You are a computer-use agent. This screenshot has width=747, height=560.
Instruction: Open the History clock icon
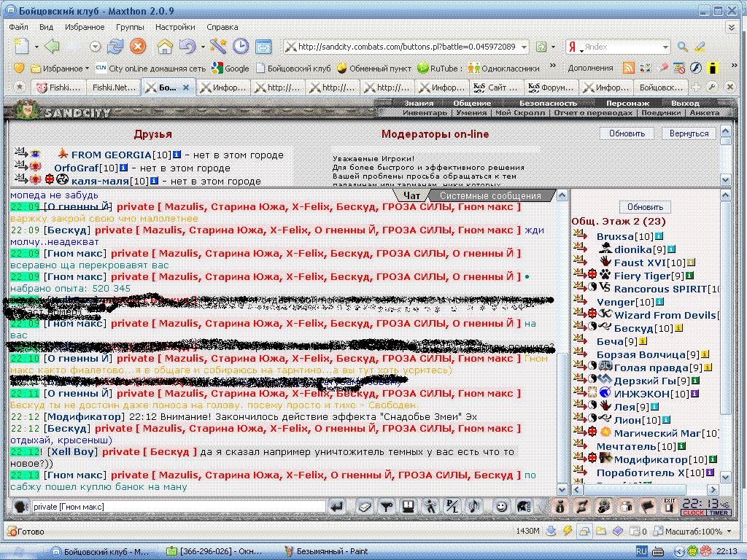[x=241, y=46]
